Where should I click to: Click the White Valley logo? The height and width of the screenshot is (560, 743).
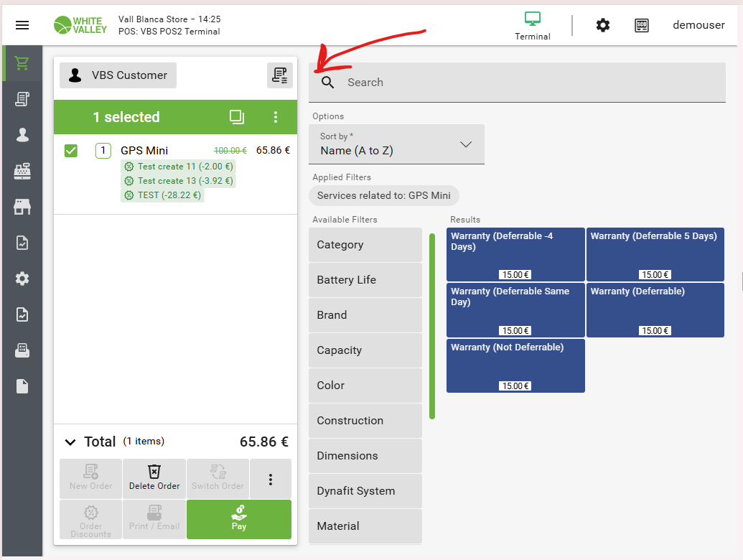tap(80, 25)
